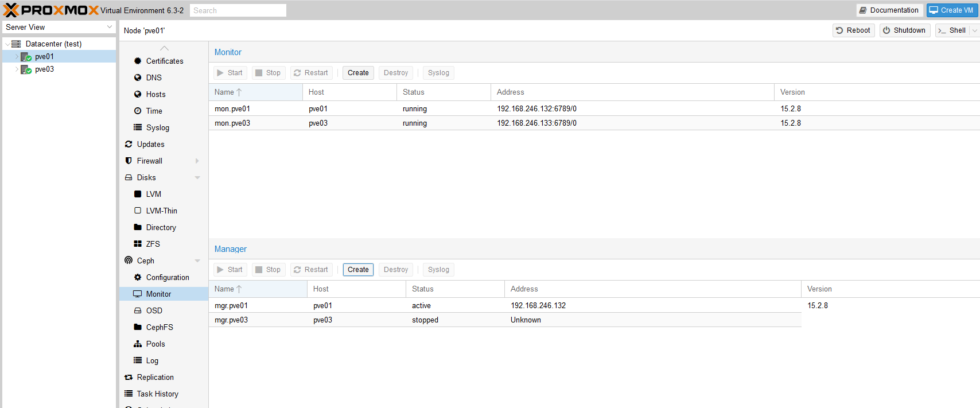Click the Hosts globe icon
The image size is (980, 408).
pyautogui.click(x=138, y=94)
